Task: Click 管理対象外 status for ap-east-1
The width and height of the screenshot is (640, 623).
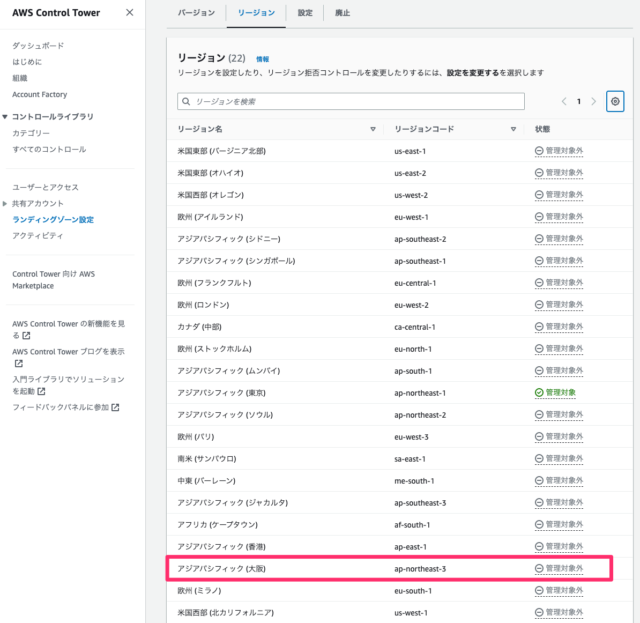Action: coord(559,546)
